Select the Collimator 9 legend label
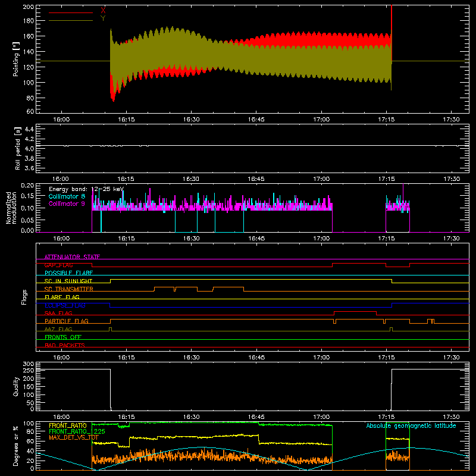This screenshot has width=476, height=476. (x=67, y=203)
